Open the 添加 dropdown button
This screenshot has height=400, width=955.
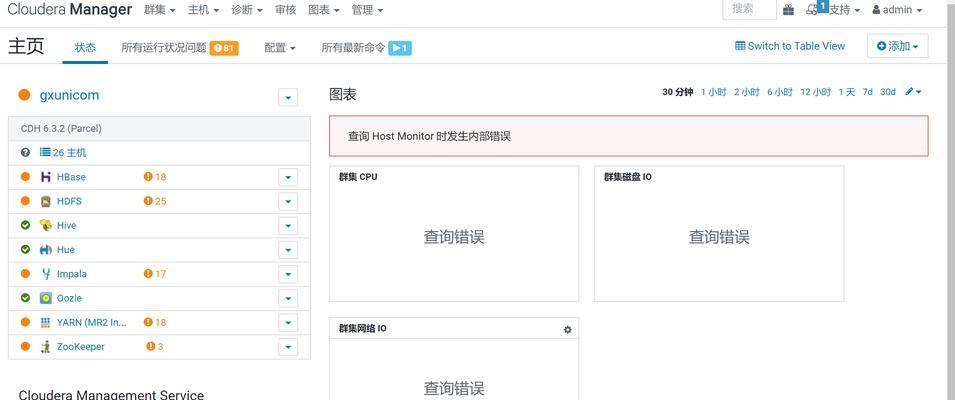pos(898,46)
